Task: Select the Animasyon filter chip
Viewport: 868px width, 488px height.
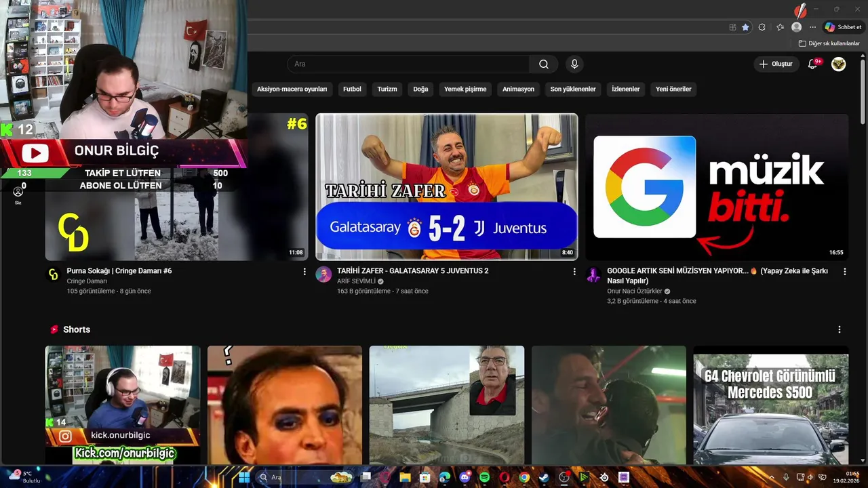Action: (x=518, y=89)
